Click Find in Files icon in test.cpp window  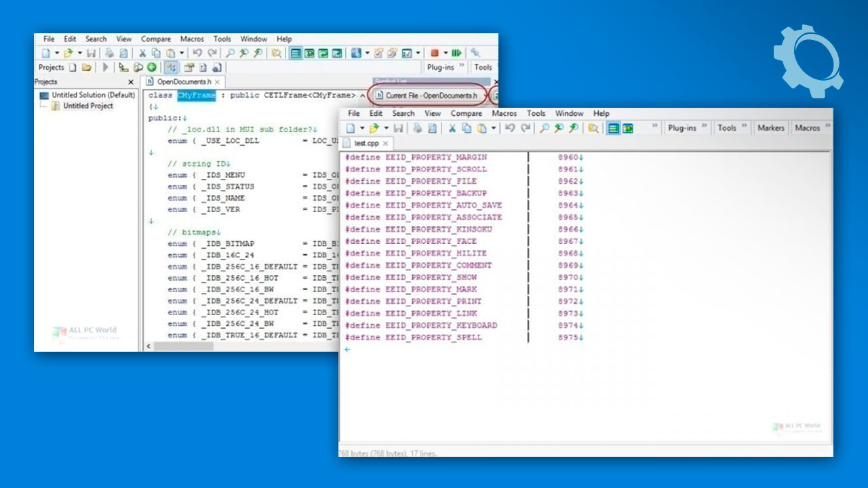(x=593, y=128)
